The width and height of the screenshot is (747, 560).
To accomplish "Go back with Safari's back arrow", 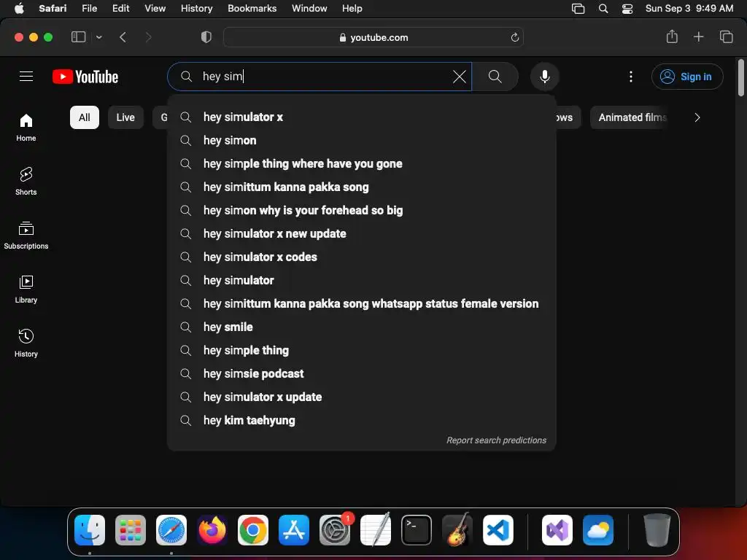I will coord(123,37).
